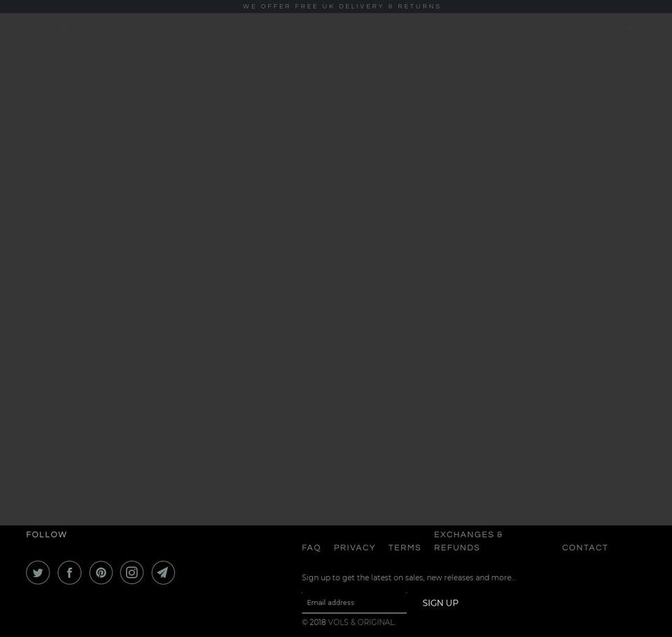Open the Facebook social icon
672x637 pixels.
coord(69,573)
